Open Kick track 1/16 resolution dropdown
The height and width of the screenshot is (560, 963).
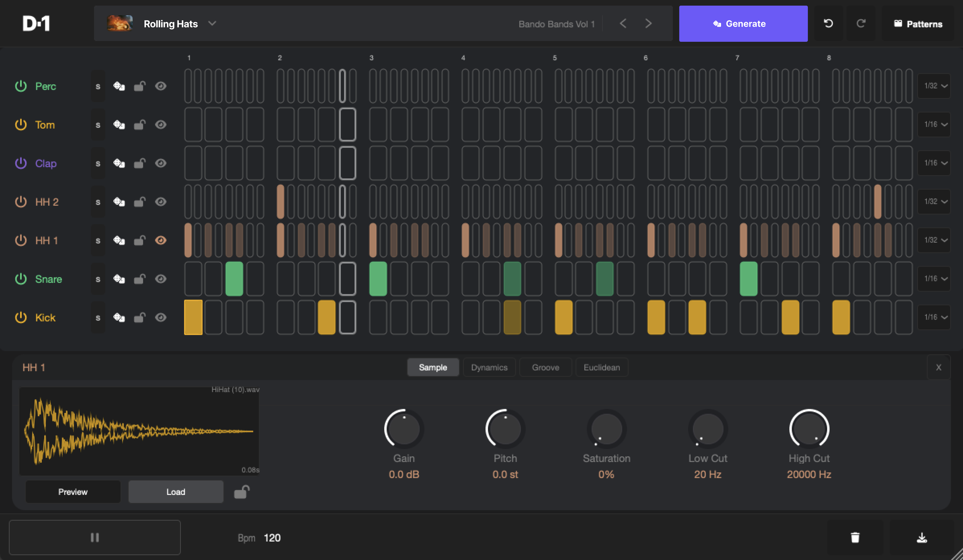tap(934, 317)
